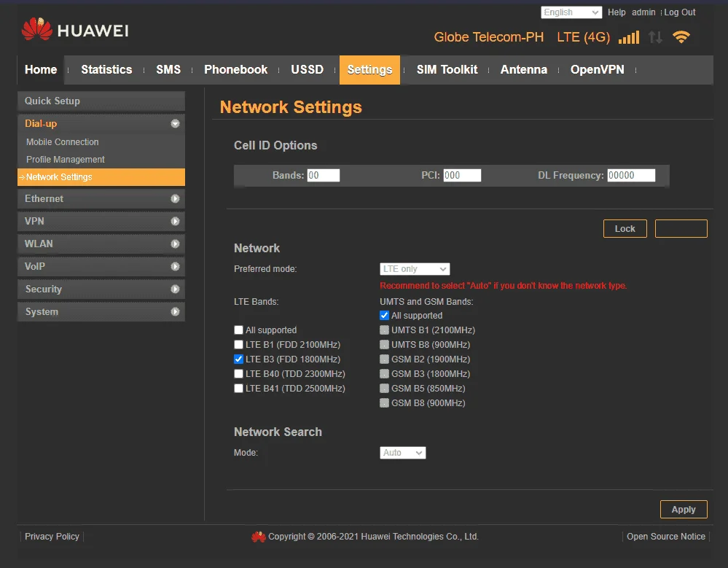Open the Open Source Notice link

pos(666,537)
